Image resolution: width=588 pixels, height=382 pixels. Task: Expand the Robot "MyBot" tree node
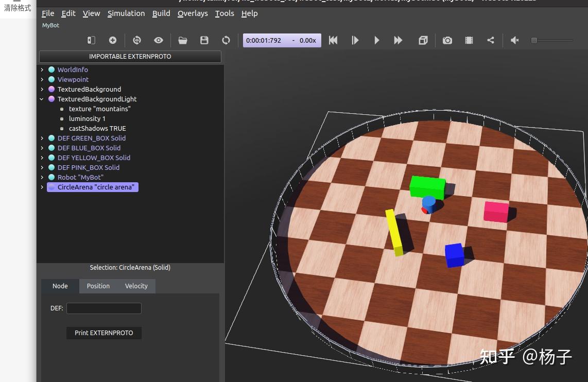(x=42, y=177)
